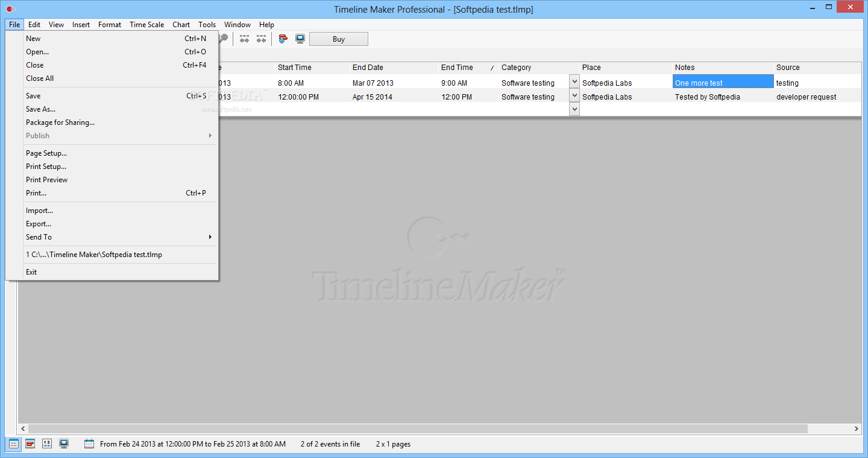The height and width of the screenshot is (458, 868).
Task: Open the Help menu
Action: point(266,25)
